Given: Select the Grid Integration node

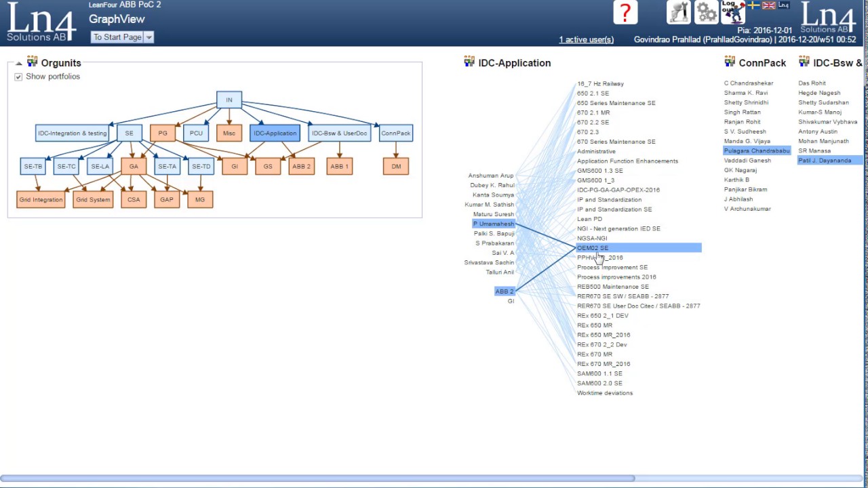Looking at the screenshot, I should pos(41,199).
